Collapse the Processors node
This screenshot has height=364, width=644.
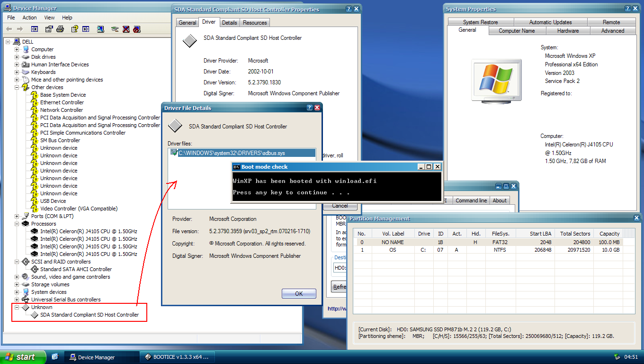[17, 224]
